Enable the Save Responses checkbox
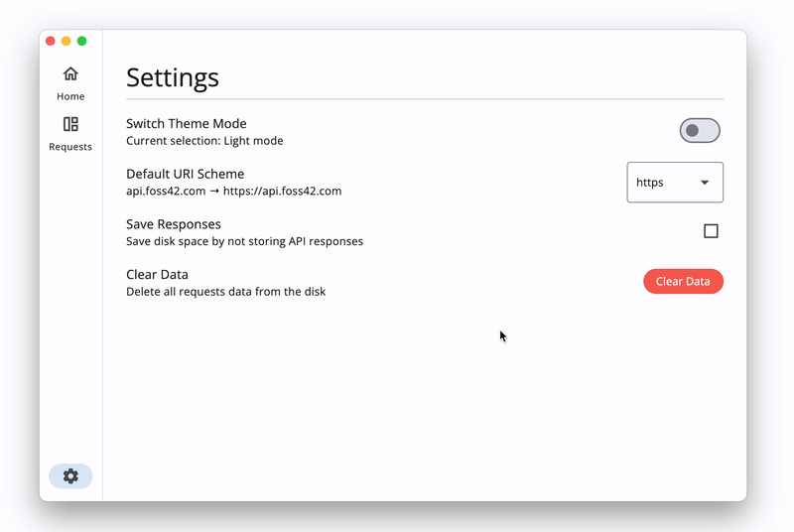The width and height of the screenshot is (794, 532). point(711,231)
